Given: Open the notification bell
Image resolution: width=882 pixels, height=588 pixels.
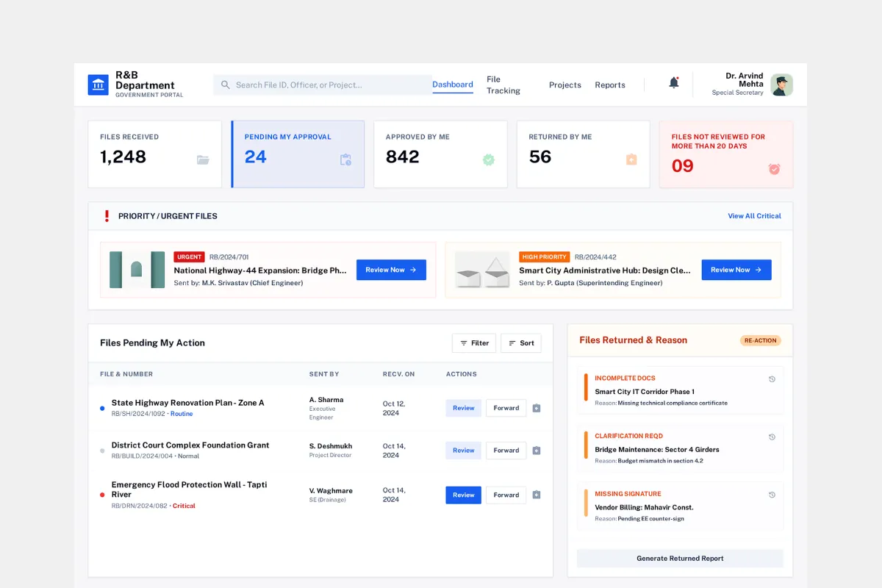Looking at the screenshot, I should coord(673,84).
